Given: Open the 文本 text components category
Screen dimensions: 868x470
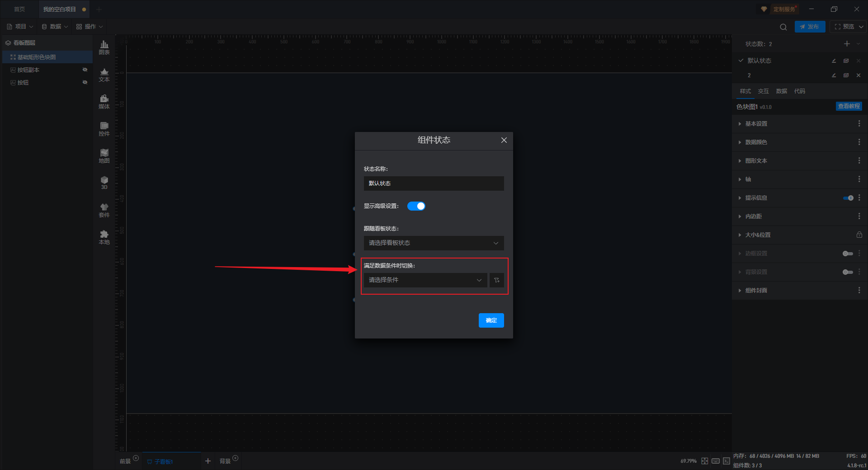Looking at the screenshot, I should pos(104,75).
